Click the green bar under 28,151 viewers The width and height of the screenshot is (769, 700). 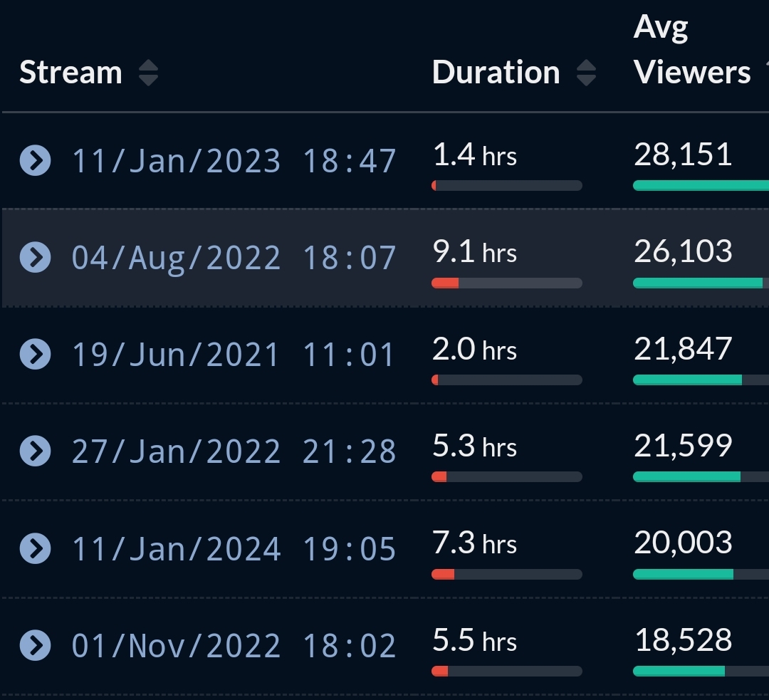point(700,186)
